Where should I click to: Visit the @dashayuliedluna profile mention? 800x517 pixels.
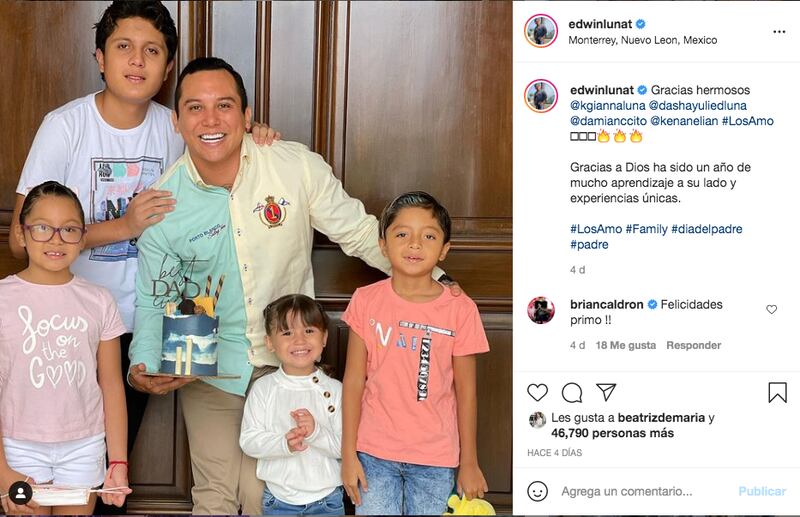coord(697,106)
